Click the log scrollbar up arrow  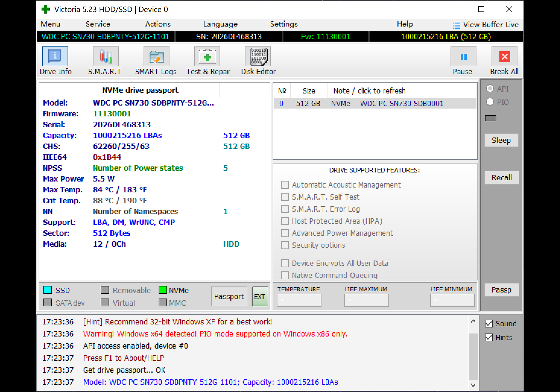(473, 321)
